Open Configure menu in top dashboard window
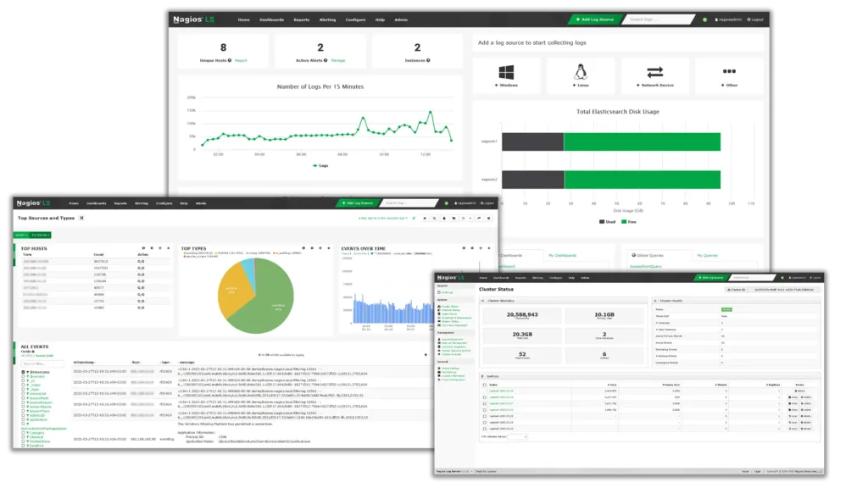This screenshot has height=488, width=868. click(355, 20)
